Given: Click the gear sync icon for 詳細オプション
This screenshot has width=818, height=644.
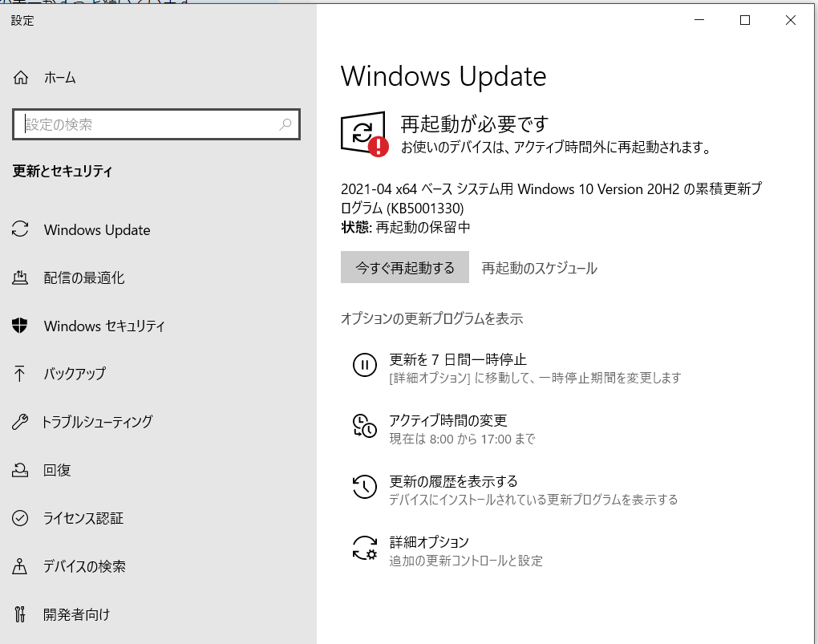Looking at the screenshot, I should coord(365,548).
